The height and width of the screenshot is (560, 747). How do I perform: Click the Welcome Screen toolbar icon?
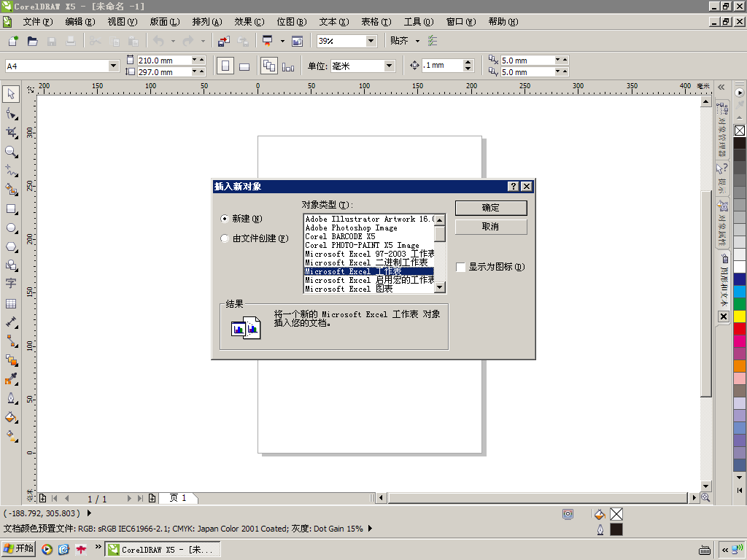tap(298, 41)
